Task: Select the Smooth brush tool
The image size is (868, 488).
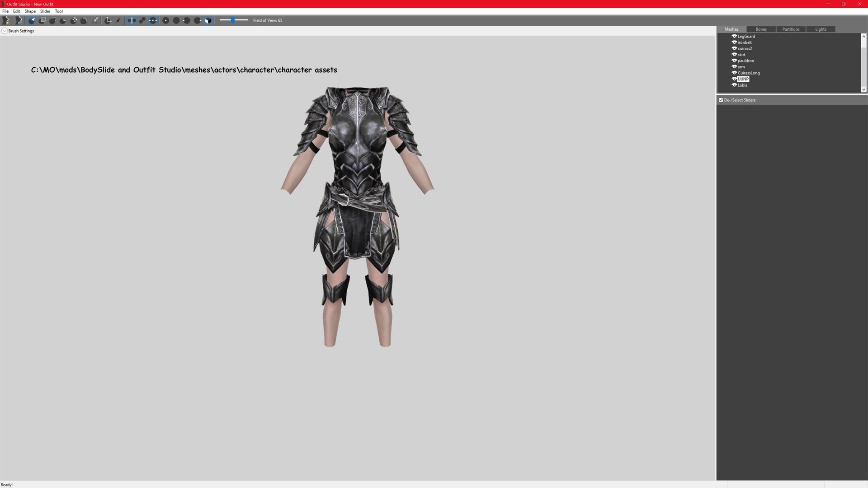Action: click(x=84, y=20)
